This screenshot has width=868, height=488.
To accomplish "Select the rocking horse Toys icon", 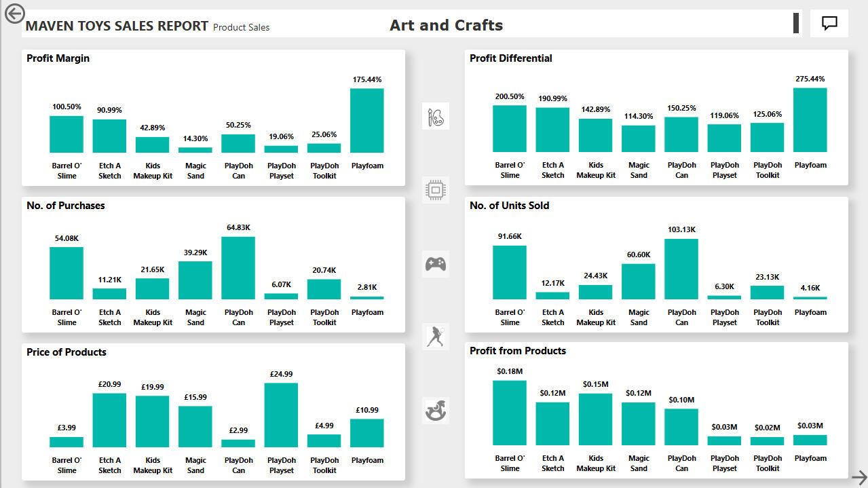I will point(435,411).
